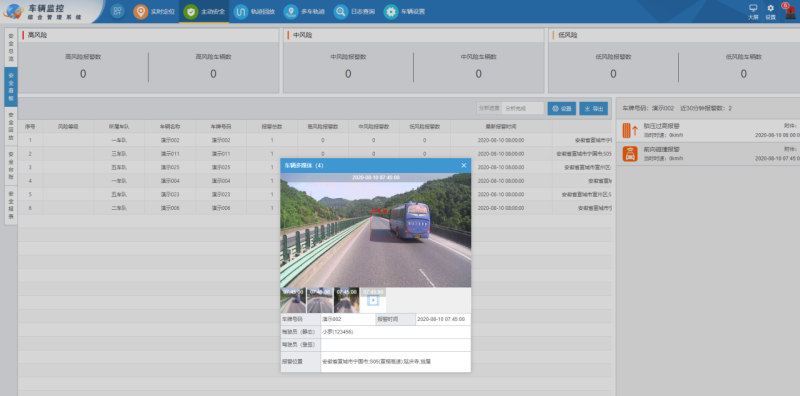800x396 pixels.
Task: Click the 高风险车辆数 label
Action: (213, 57)
